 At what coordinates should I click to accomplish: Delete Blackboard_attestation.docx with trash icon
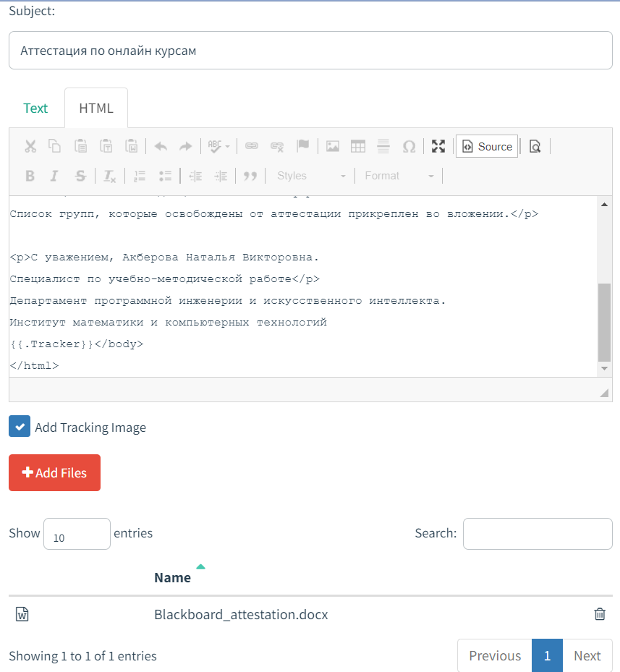pyautogui.click(x=599, y=614)
